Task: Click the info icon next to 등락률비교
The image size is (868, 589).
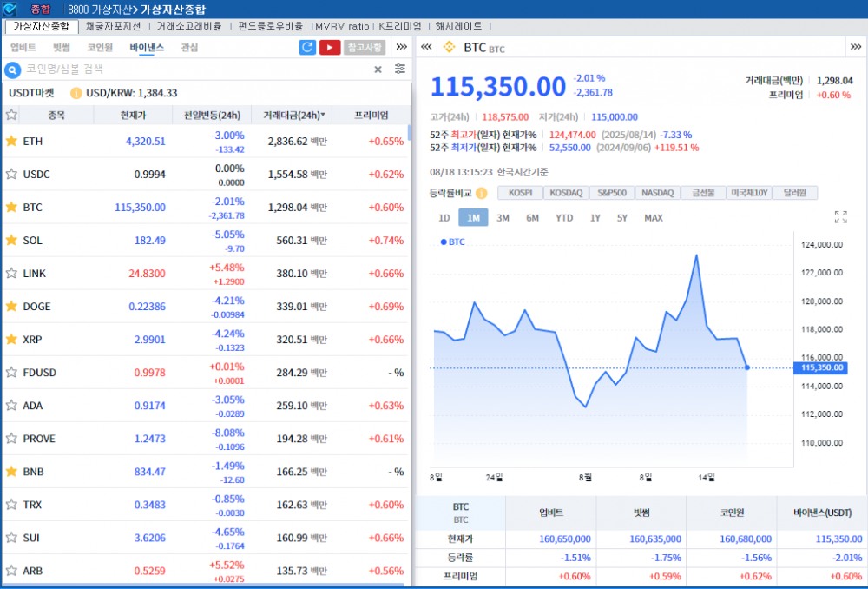Action: click(483, 193)
